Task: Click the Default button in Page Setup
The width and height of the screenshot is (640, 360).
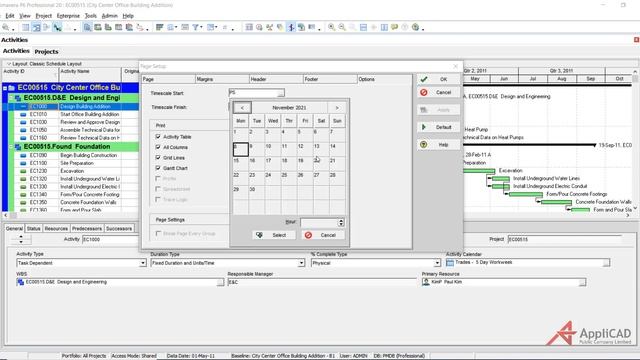Action: pos(438,127)
